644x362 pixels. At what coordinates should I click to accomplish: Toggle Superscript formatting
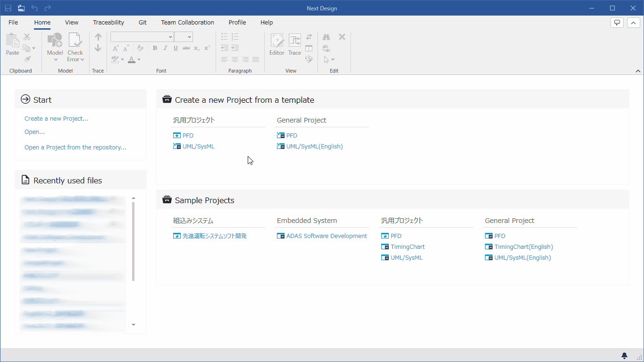tap(207, 48)
